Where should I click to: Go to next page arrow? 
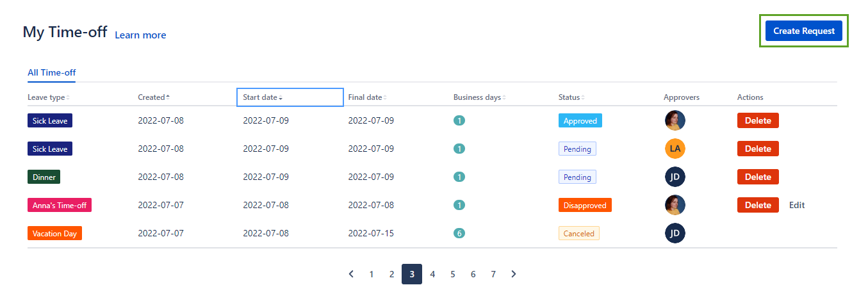click(514, 274)
